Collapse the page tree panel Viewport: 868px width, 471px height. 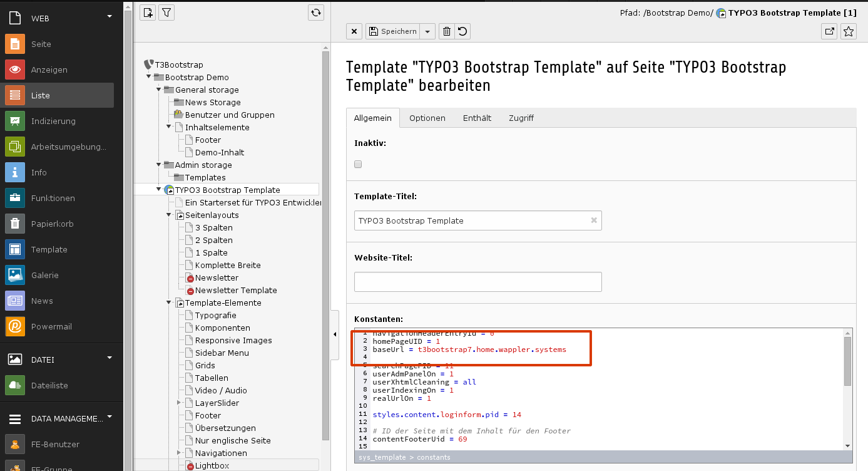click(334, 335)
